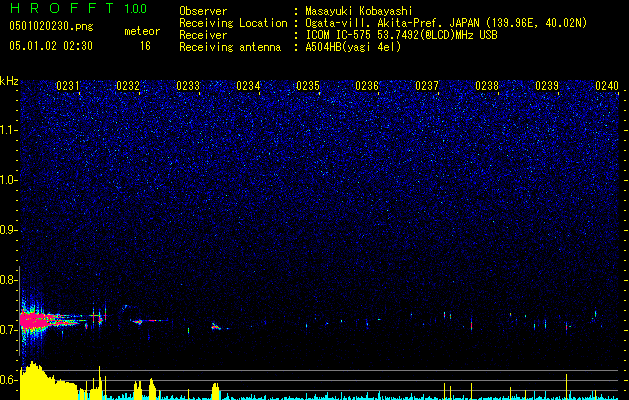
Task: Click the 0235 time marker
Action: 308,86
